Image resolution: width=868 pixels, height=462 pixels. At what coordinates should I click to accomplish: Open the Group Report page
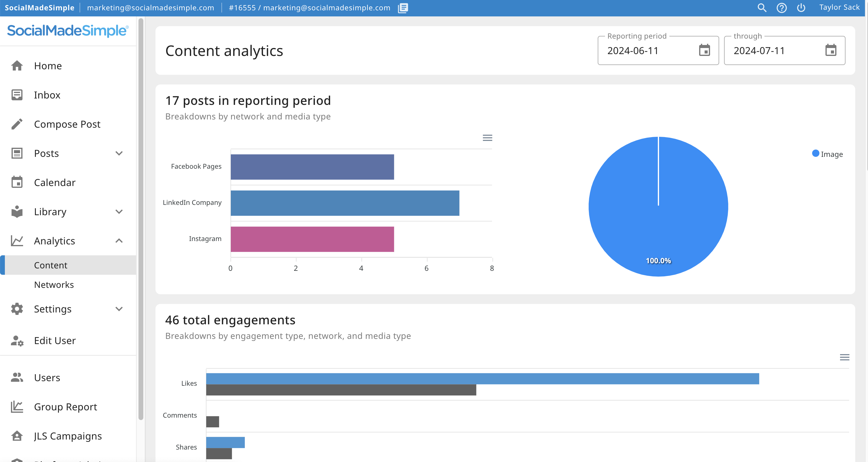[65, 407]
